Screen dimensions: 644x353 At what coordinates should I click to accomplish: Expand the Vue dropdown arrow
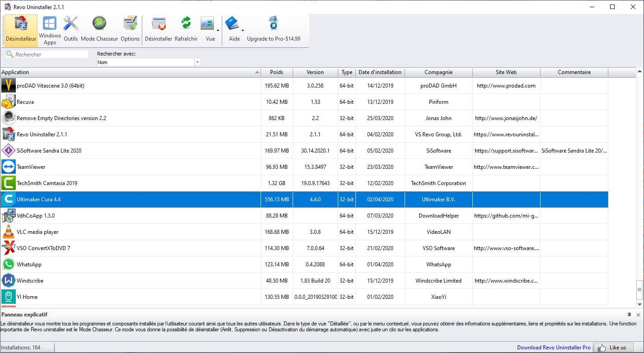click(218, 31)
